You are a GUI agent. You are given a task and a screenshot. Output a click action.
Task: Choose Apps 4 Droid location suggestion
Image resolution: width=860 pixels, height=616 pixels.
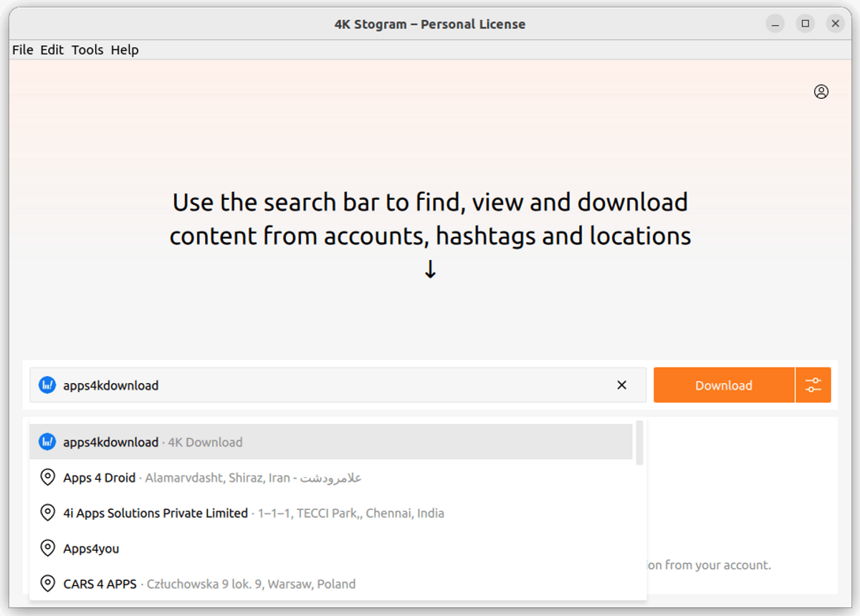pyautogui.click(x=99, y=478)
